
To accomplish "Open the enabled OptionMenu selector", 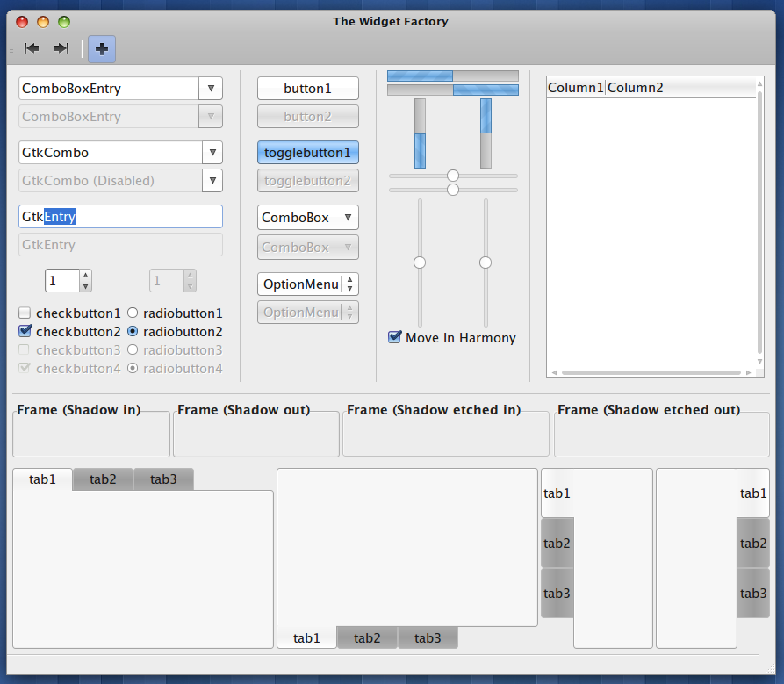I will pos(308,284).
